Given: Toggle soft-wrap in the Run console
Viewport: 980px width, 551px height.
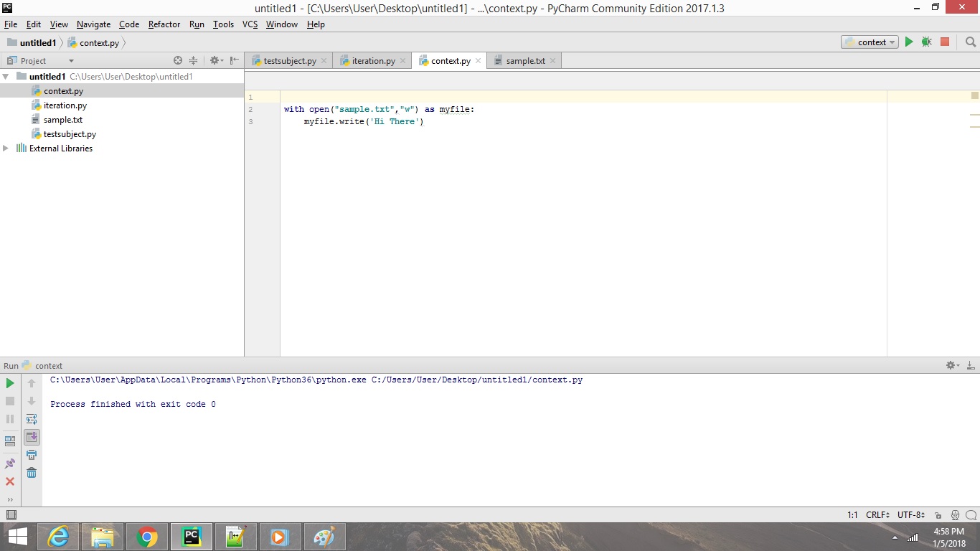Looking at the screenshot, I should click(32, 419).
